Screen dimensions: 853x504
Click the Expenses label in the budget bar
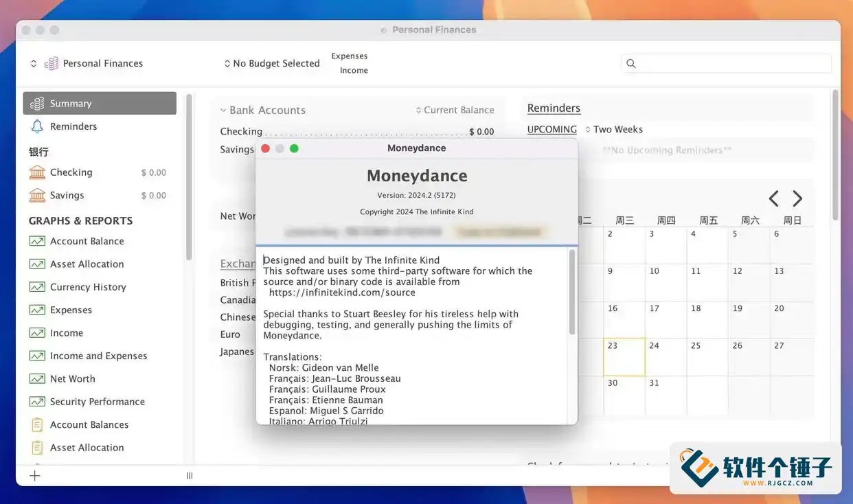point(349,56)
